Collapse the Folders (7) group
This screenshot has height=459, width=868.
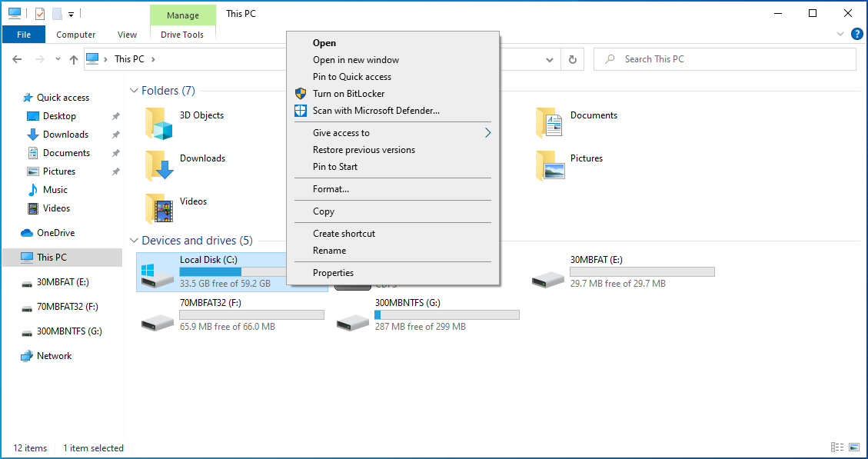tap(134, 90)
